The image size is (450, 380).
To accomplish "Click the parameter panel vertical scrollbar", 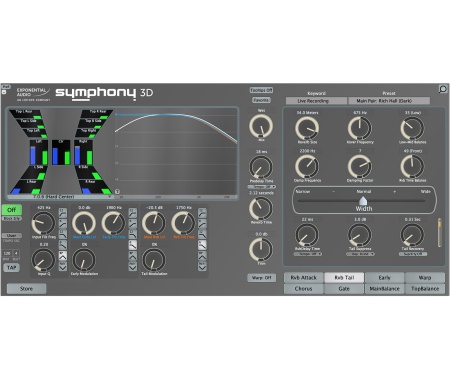I will (440, 233).
